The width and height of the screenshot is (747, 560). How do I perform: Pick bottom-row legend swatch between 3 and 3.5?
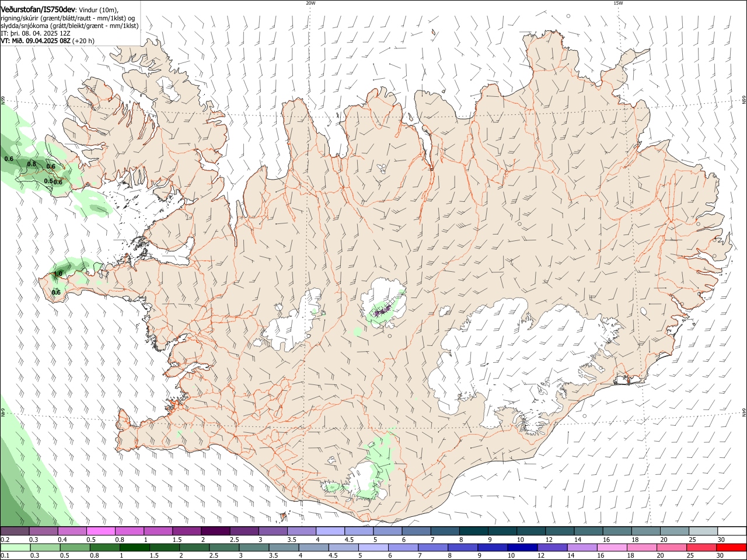[254, 547]
